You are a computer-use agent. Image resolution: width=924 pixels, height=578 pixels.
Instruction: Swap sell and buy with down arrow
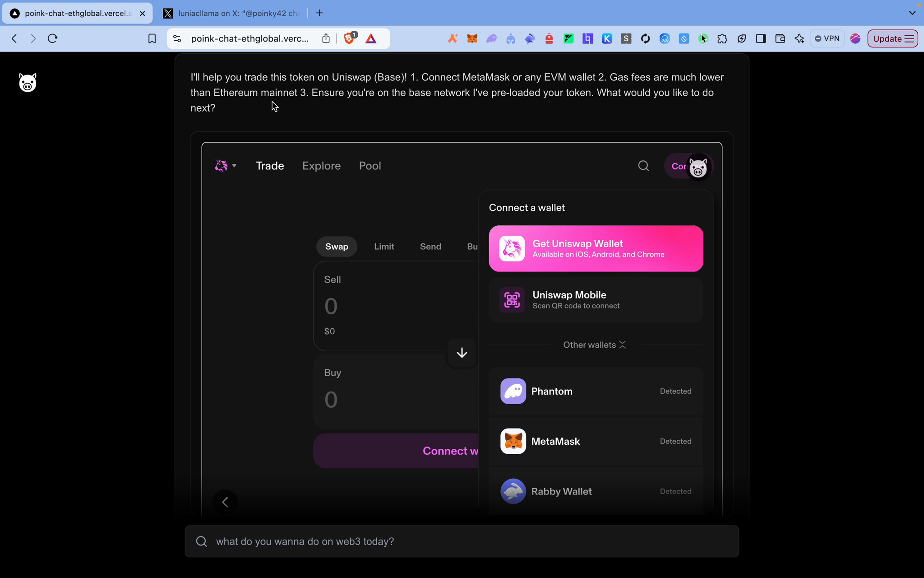point(462,353)
